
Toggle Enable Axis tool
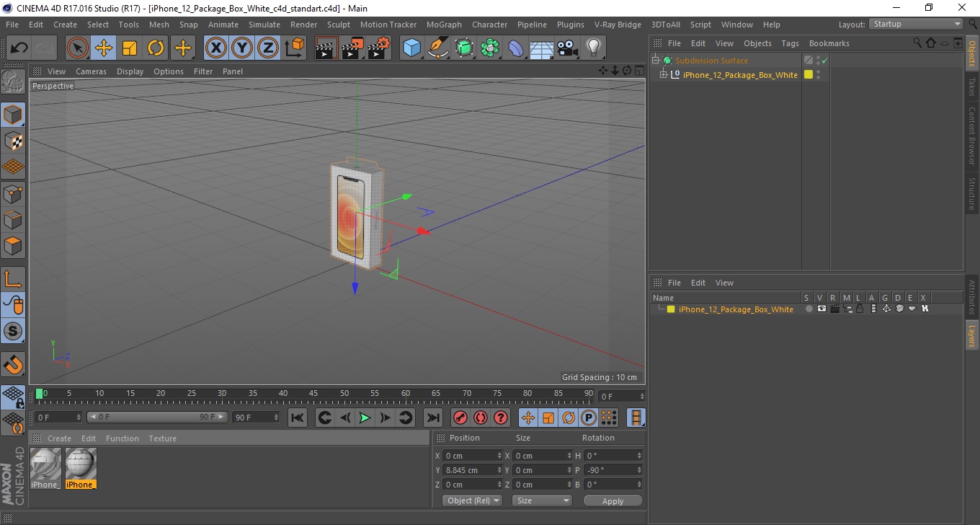click(13, 279)
